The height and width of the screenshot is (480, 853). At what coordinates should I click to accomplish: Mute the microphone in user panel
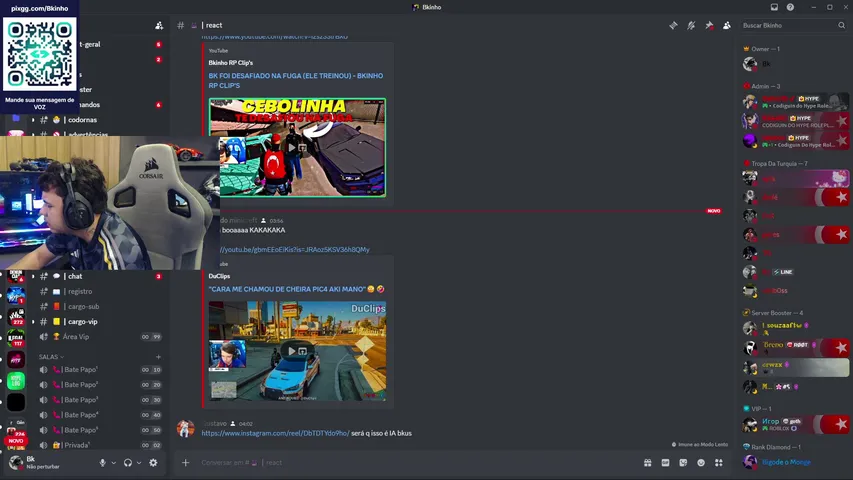(x=102, y=463)
